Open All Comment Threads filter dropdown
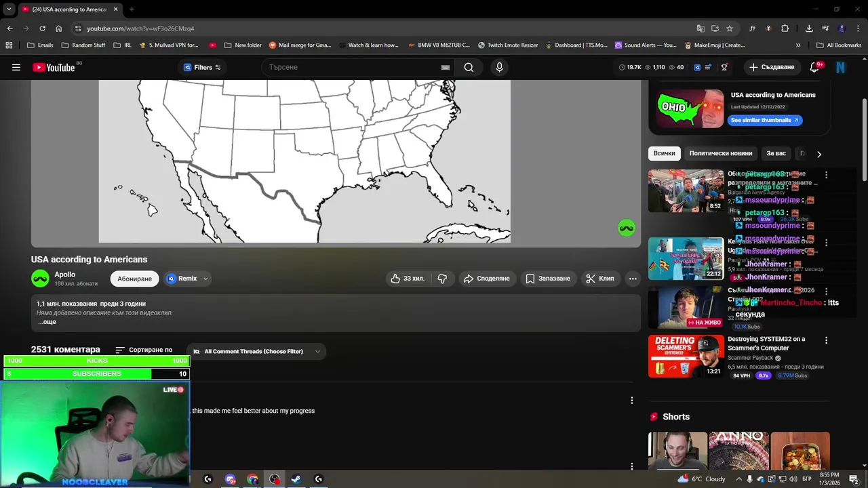 [x=256, y=351]
